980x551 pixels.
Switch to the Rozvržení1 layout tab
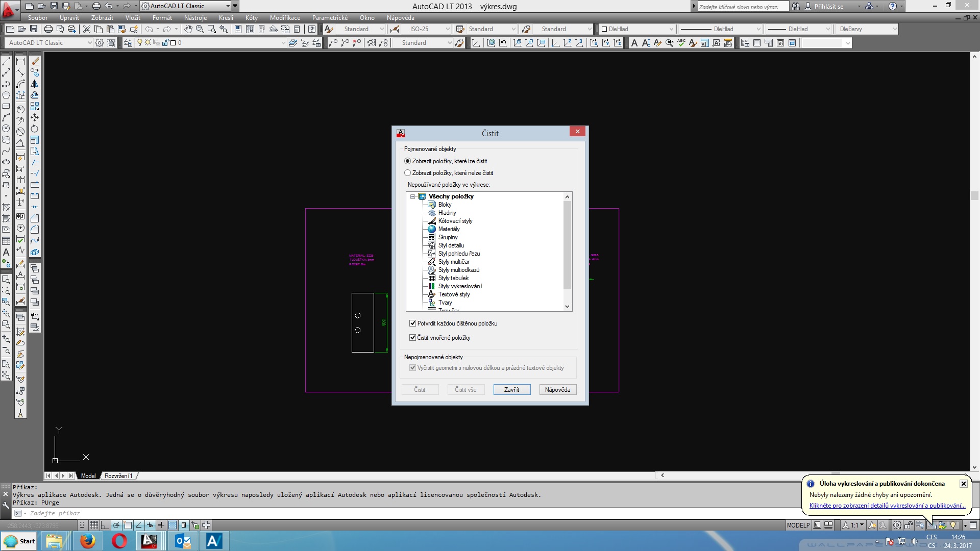coord(118,476)
